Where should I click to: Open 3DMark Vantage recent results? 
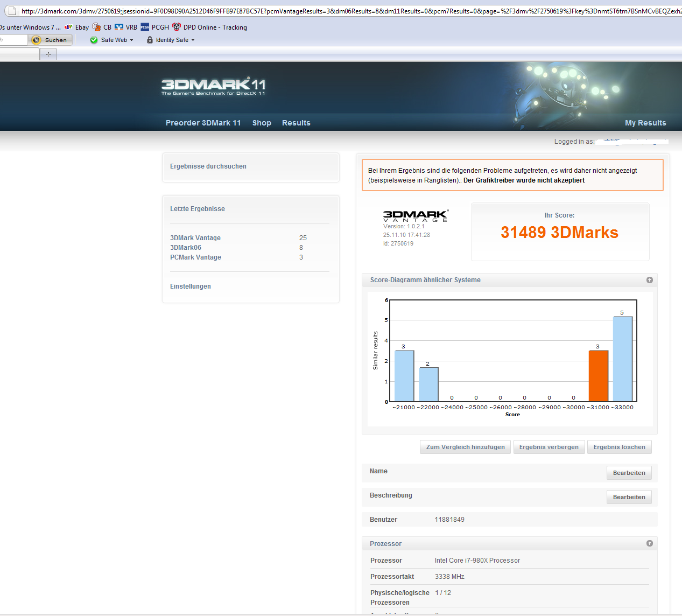pos(195,238)
